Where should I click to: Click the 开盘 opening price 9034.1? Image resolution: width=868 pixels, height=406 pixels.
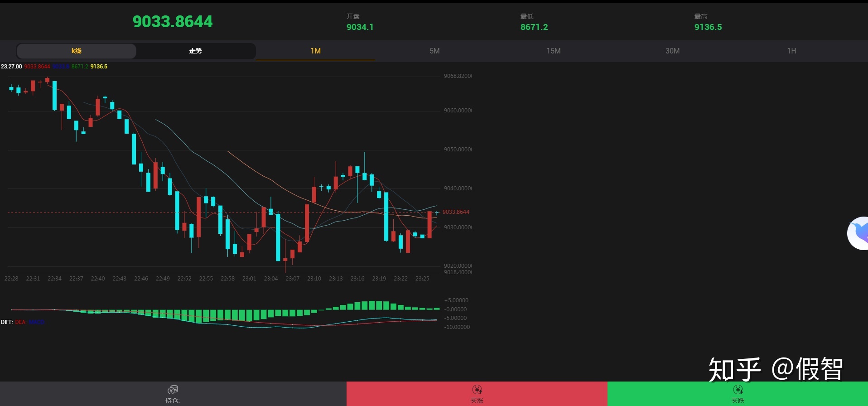click(x=360, y=27)
